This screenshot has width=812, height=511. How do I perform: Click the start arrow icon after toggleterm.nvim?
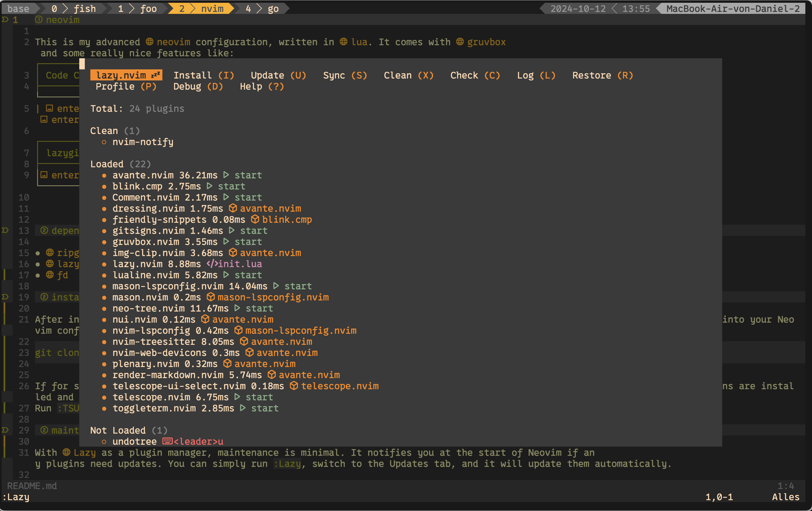pos(243,408)
